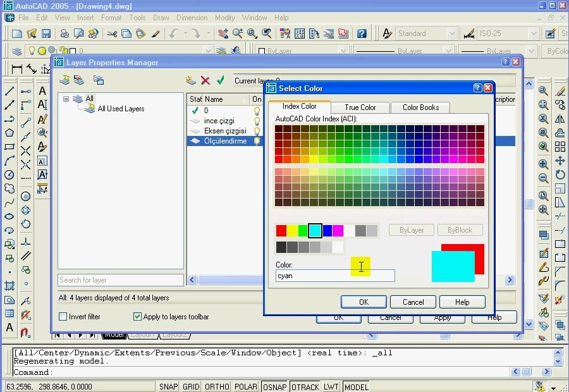Turn off the ince çizgi layer bulb
Viewport: 569px width, 392px height.
[257, 121]
